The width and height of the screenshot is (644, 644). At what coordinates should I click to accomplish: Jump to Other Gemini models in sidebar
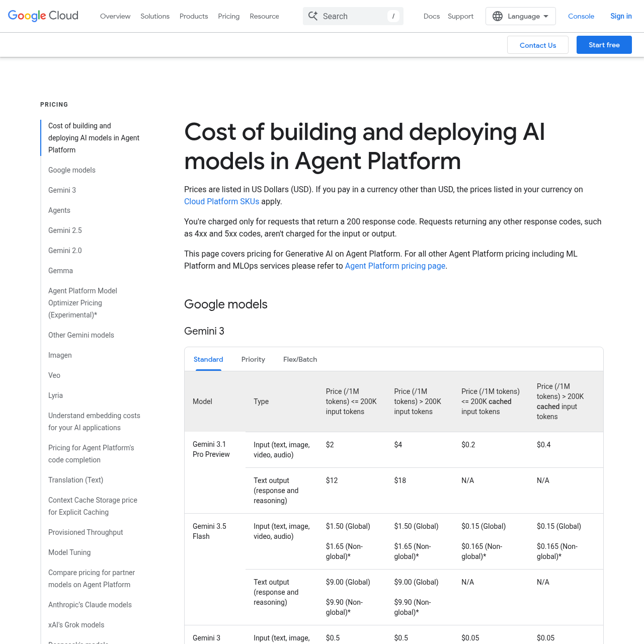click(x=81, y=335)
